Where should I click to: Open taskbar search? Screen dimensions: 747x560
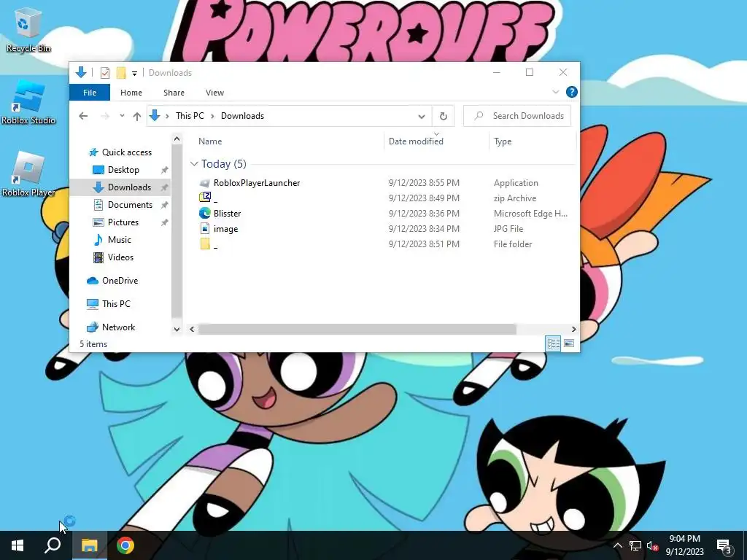[x=53, y=545]
